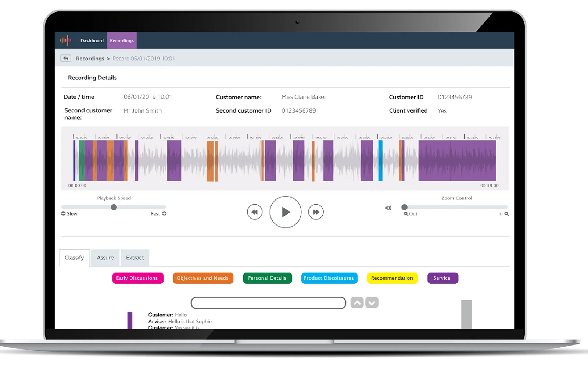Jump to next result with down arrow
588x368 pixels.
point(372,302)
